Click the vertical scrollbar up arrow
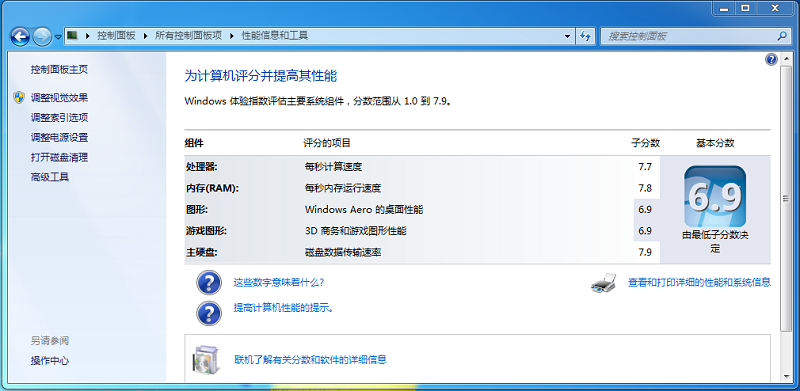This screenshot has height=391, width=800. pos(786,59)
